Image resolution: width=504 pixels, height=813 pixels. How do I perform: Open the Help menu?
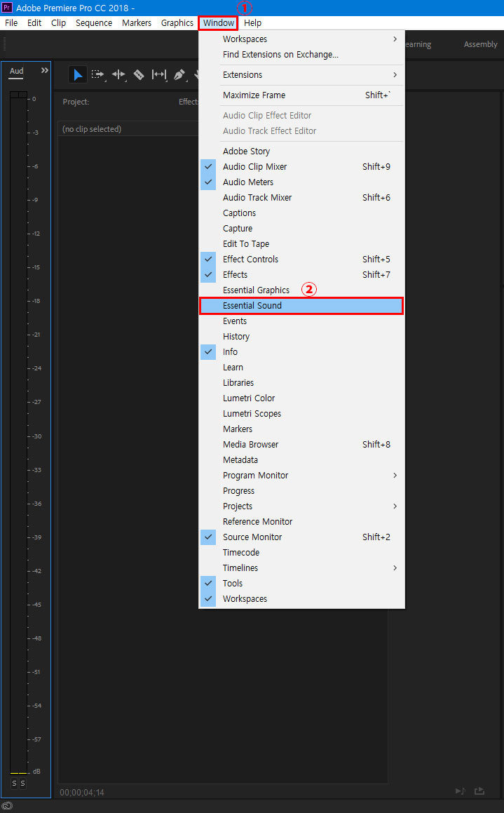[253, 23]
